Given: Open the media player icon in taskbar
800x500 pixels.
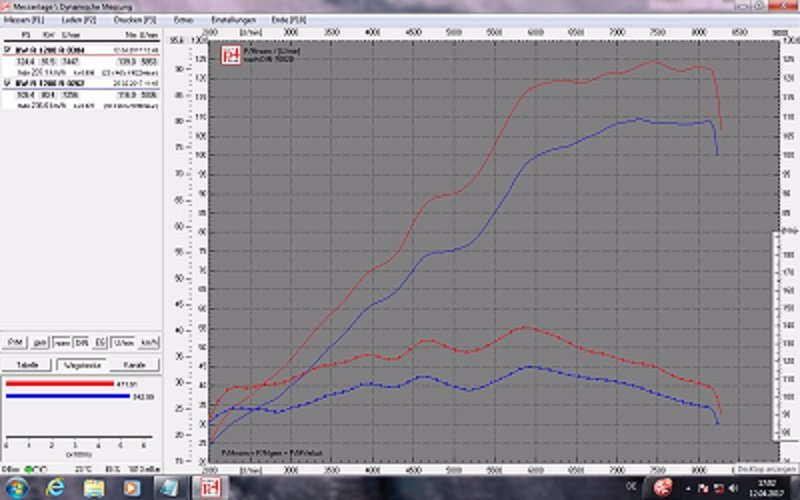Looking at the screenshot, I should coord(132,488).
